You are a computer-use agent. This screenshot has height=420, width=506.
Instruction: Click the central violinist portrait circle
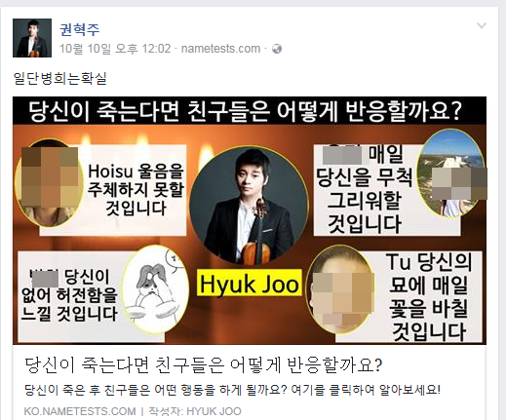pyautogui.click(x=250, y=206)
